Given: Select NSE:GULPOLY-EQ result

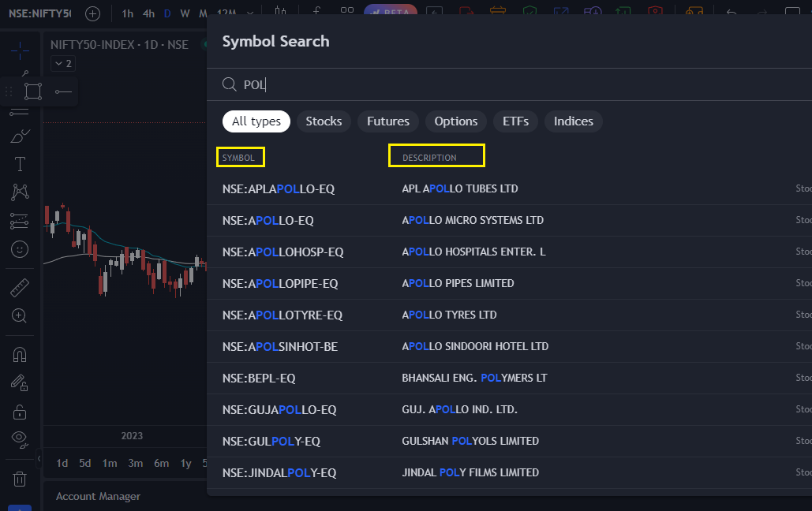Looking at the screenshot, I should pyautogui.click(x=509, y=442).
